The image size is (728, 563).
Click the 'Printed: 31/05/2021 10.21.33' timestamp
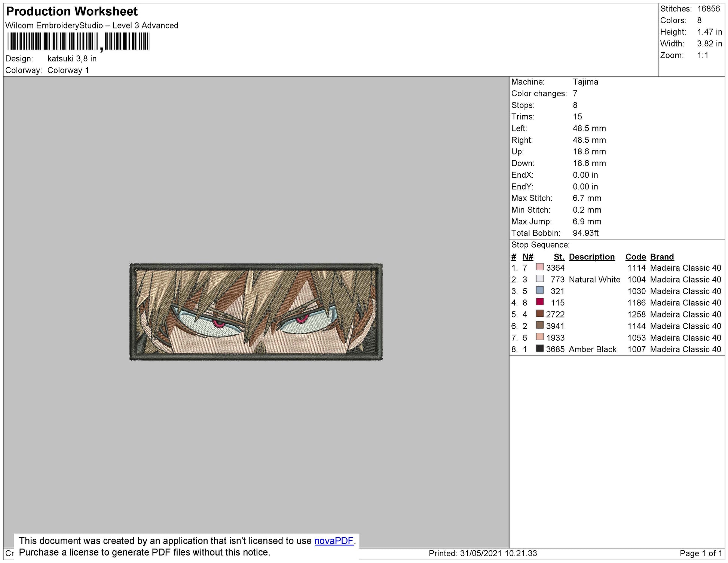(x=483, y=553)
